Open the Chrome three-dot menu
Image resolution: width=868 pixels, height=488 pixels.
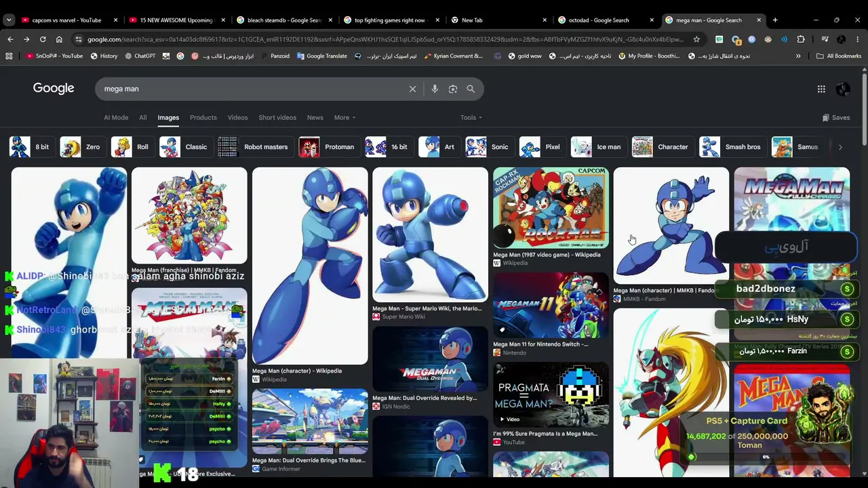(x=858, y=39)
